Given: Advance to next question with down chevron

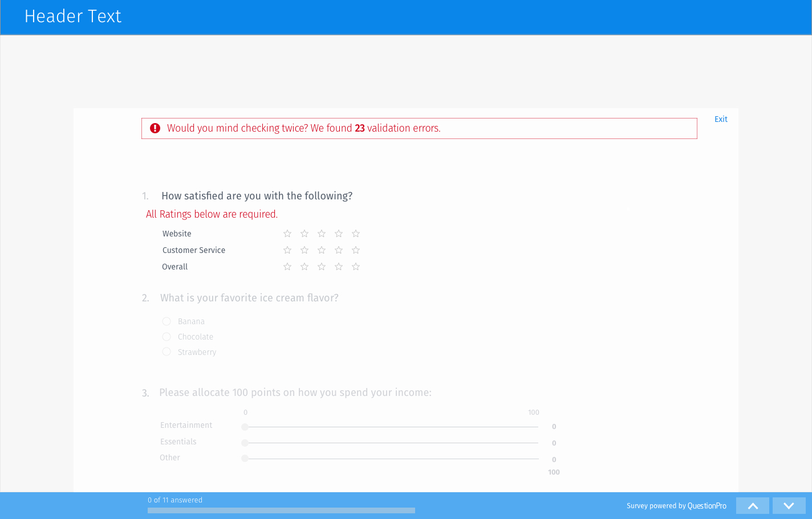Looking at the screenshot, I should pyautogui.click(x=789, y=506).
